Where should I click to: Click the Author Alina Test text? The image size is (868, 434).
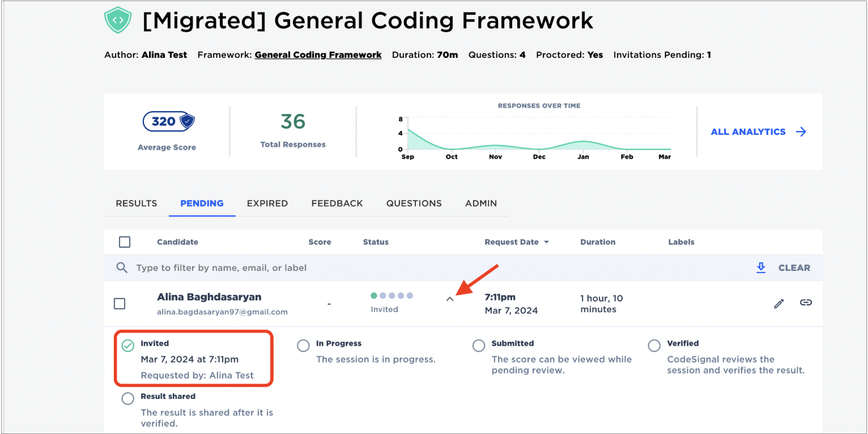[146, 55]
